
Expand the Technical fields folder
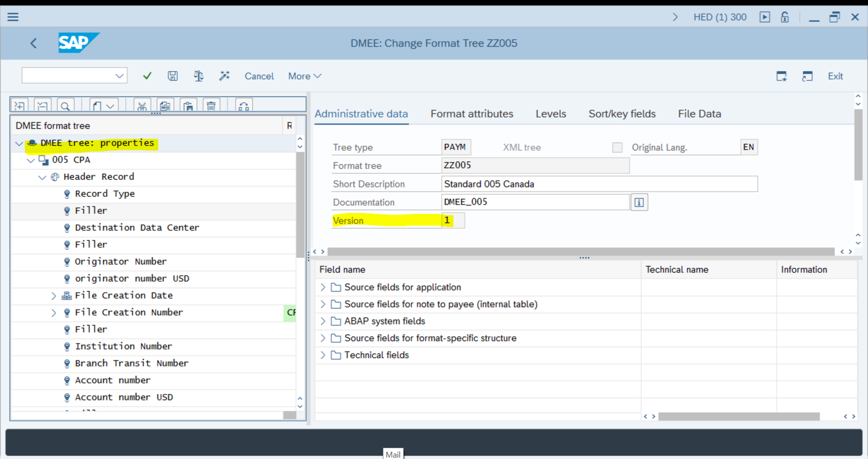point(323,355)
